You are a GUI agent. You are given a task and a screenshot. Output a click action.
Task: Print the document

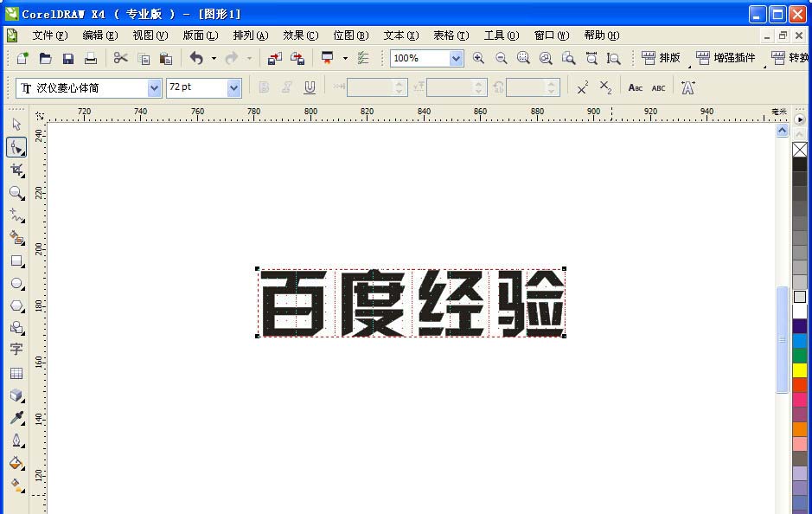[x=91, y=58]
